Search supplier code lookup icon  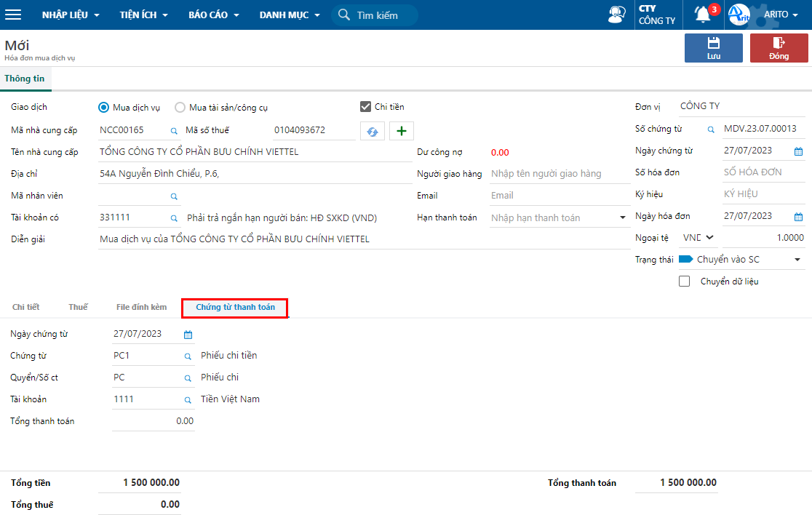pyautogui.click(x=174, y=131)
